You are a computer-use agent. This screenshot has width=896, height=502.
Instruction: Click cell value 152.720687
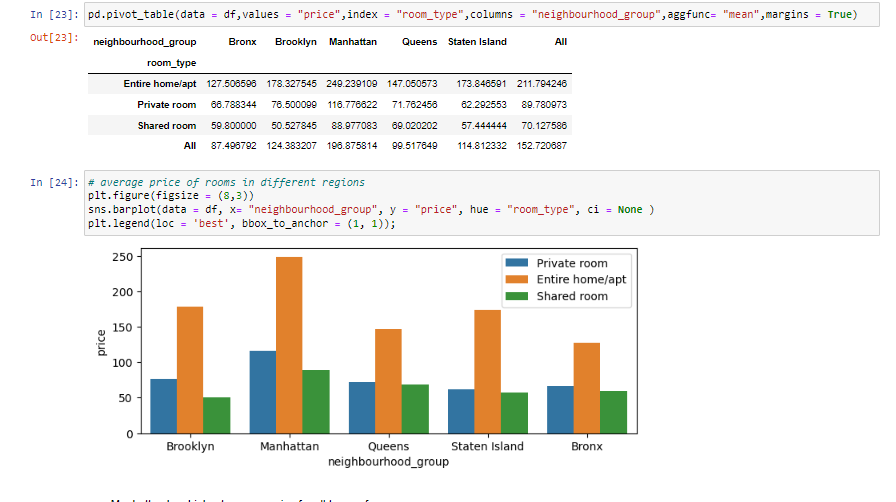pos(542,146)
